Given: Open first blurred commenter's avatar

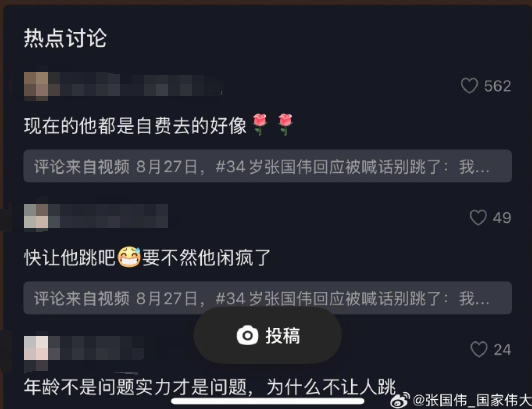Looking at the screenshot, I should coord(36,86).
